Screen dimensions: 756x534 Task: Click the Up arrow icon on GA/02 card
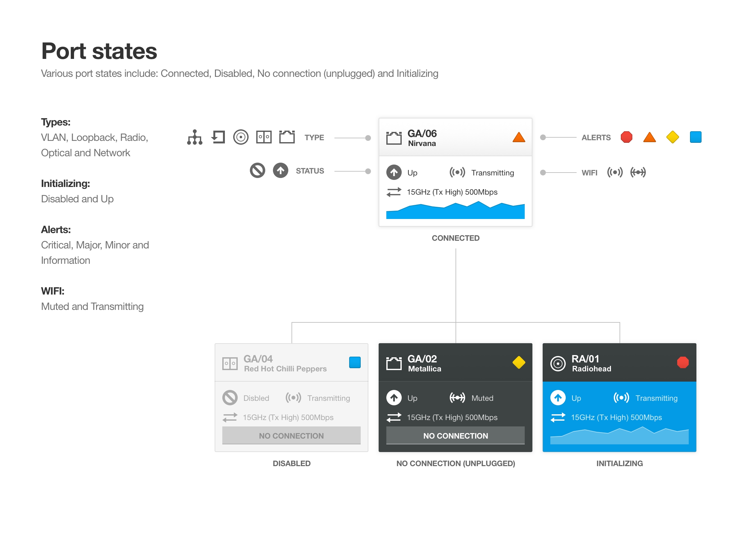click(x=394, y=397)
